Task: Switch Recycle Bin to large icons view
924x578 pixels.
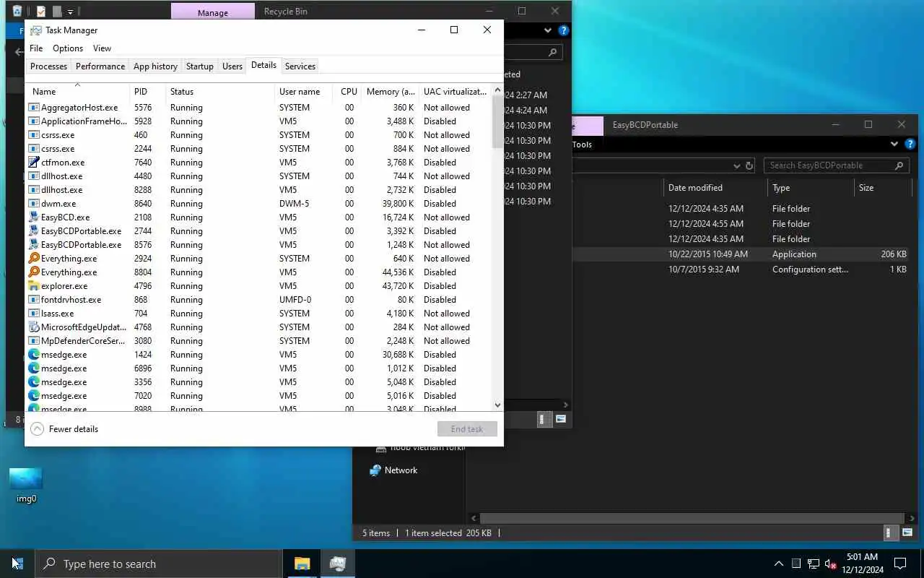Action: click(x=561, y=418)
